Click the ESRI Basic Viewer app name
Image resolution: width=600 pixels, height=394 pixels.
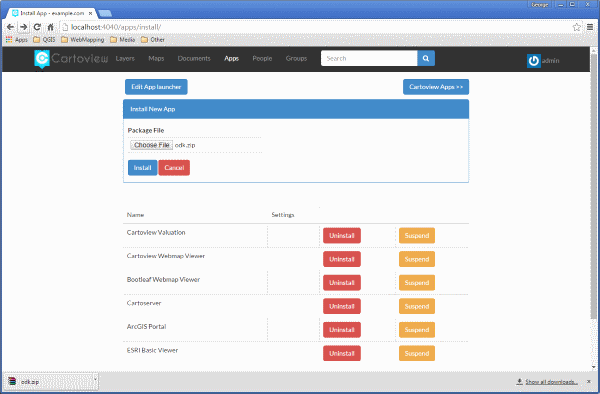pyautogui.click(x=152, y=350)
